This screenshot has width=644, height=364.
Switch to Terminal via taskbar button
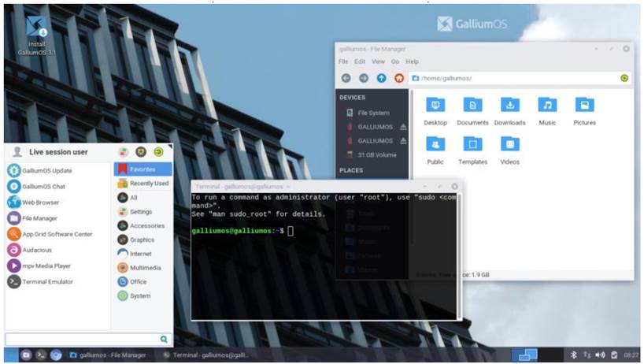pyautogui.click(x=205, y=355)
